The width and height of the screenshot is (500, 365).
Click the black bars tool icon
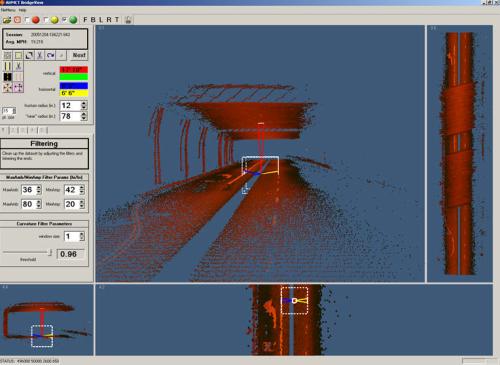(x=7, y=77)
